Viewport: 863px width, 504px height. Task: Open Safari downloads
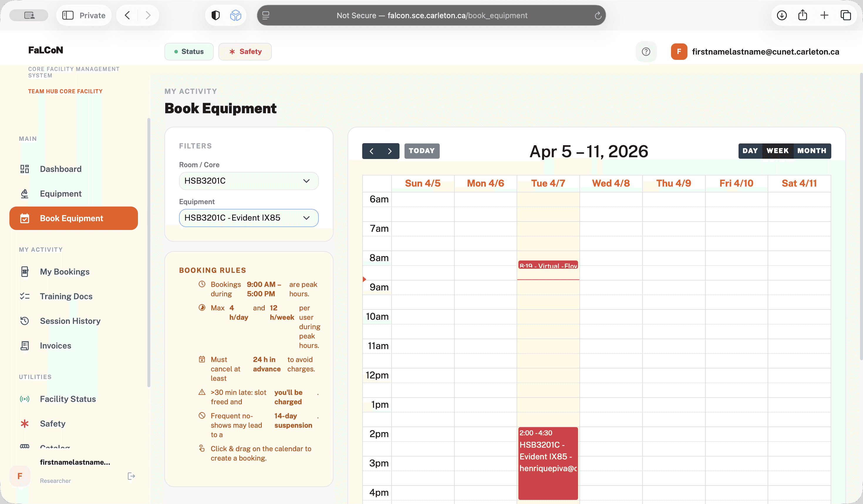[781, 15]
